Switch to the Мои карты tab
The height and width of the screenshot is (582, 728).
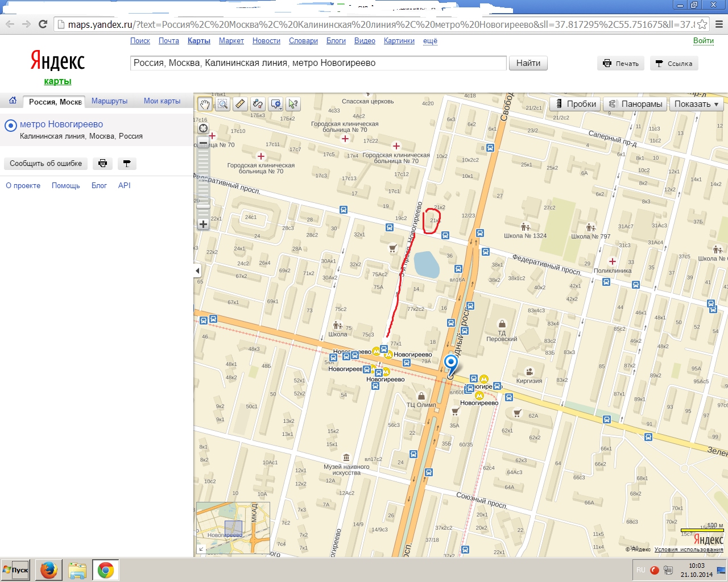162,101
